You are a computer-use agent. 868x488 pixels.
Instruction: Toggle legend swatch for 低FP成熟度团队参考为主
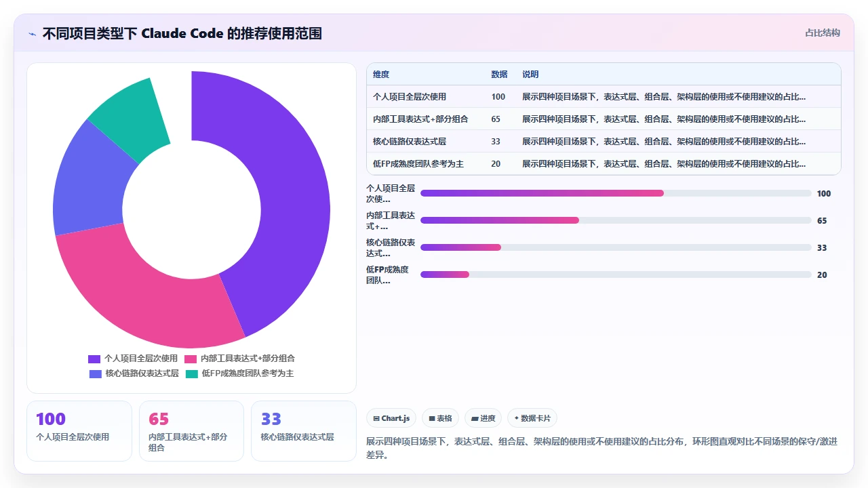click(192, 373)
